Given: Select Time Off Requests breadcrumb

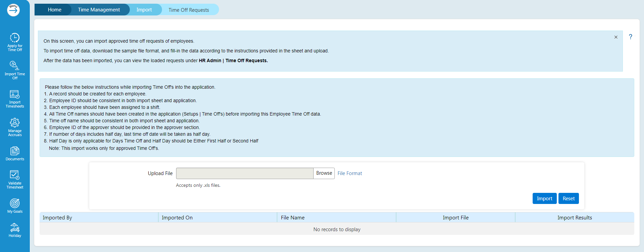Looking at the screenshot, I should 189,10.
